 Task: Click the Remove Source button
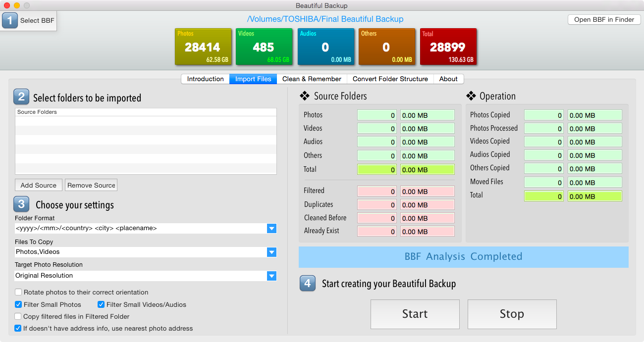(x=91, y=185)
